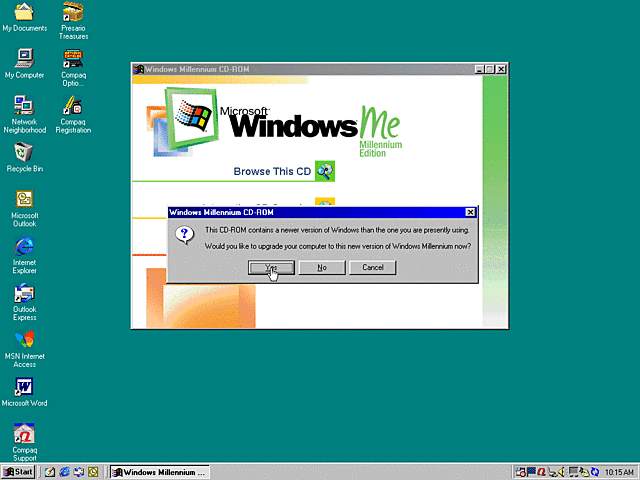This screenshot has width=640, height=480.
Task: Select the Internet Explorer desktop icon
Action: (24, 256)
